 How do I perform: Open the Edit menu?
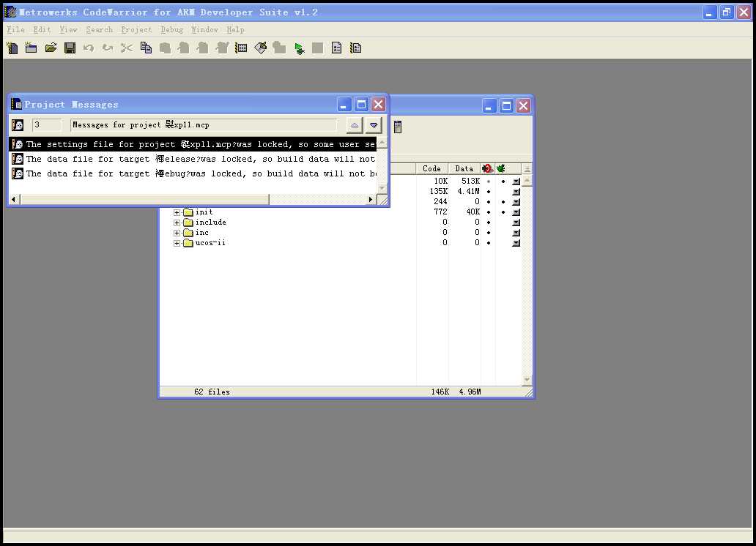tap(42, 30)
